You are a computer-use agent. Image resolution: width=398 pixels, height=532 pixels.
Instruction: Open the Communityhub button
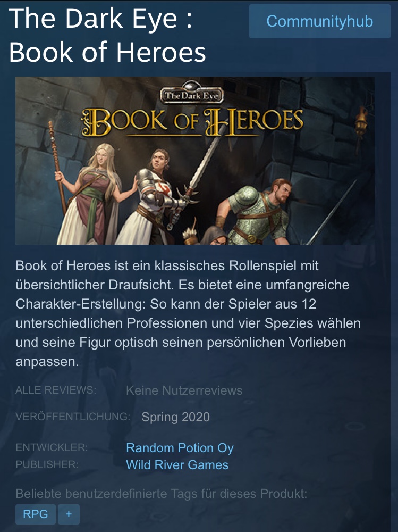click(320, 21)
